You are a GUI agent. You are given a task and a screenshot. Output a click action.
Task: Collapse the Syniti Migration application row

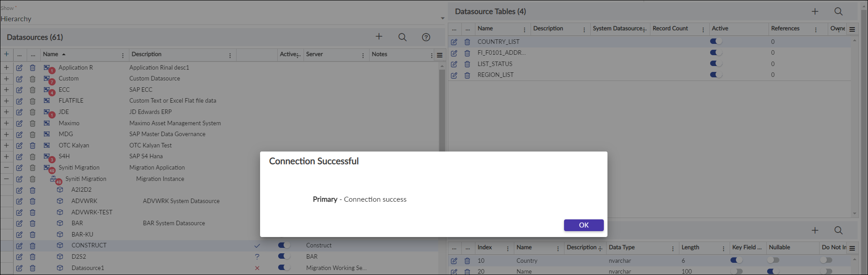(6, 167)
